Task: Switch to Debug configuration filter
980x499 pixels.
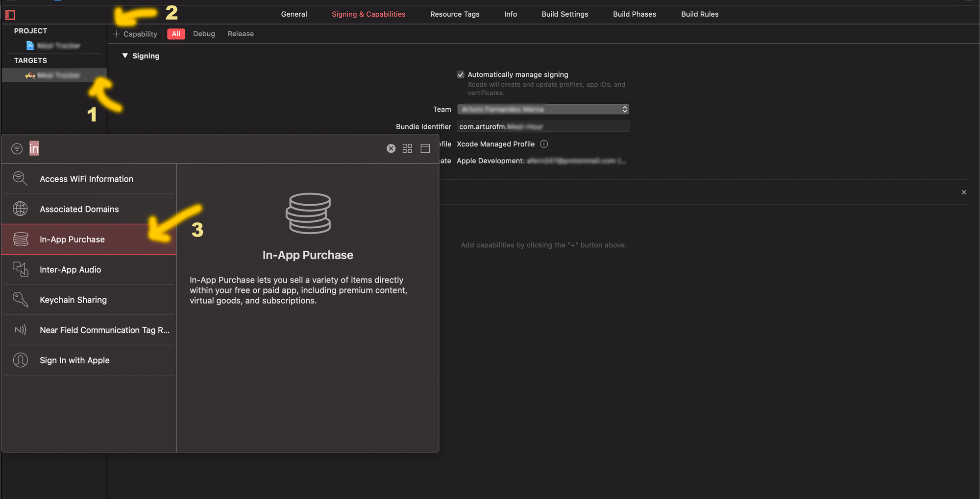Action: point(204,34)
